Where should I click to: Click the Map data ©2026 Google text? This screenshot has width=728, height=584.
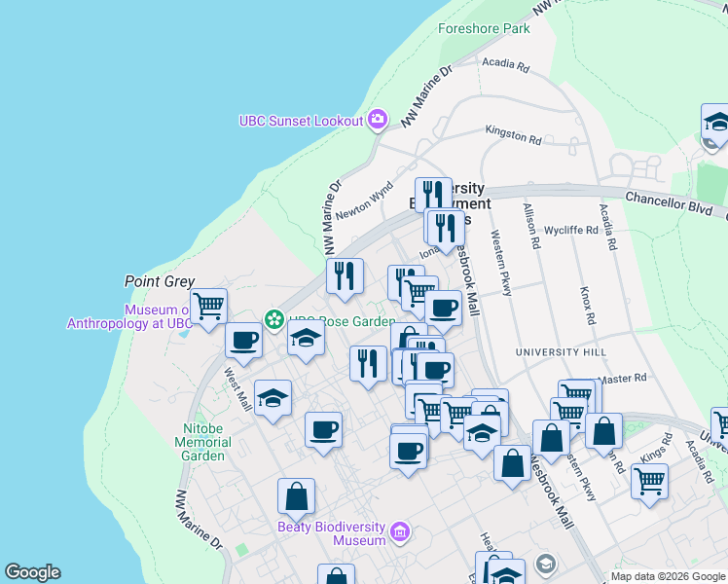(x=668, y=577)
